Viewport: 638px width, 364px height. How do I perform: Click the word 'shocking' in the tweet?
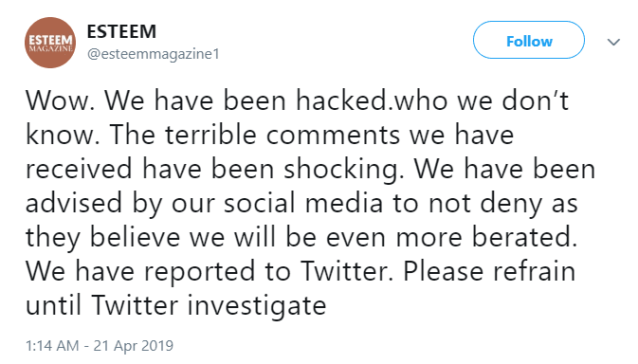341,170
